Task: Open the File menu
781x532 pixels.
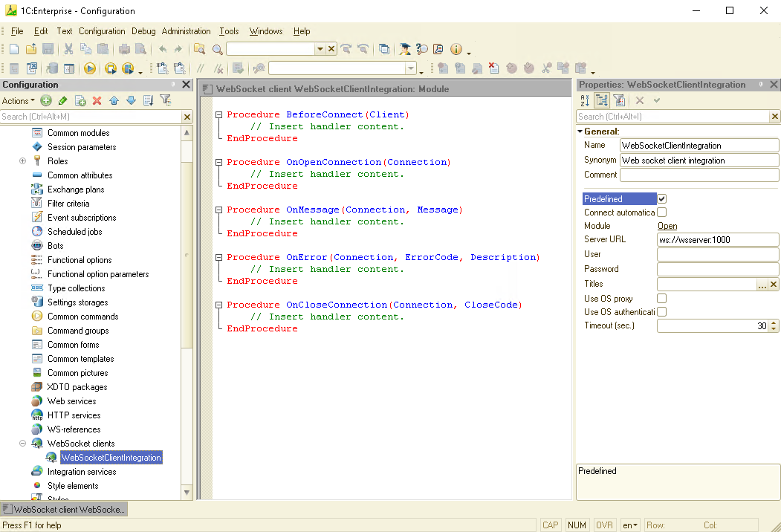Action: (17, 31)
